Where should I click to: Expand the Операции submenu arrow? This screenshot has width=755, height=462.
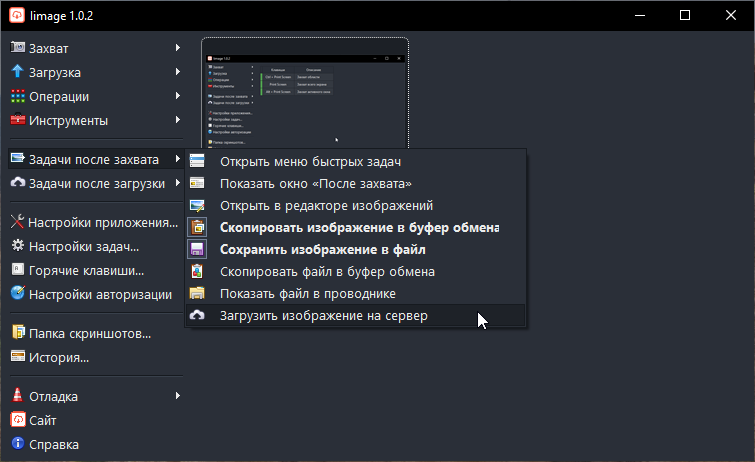coord(178,96)
